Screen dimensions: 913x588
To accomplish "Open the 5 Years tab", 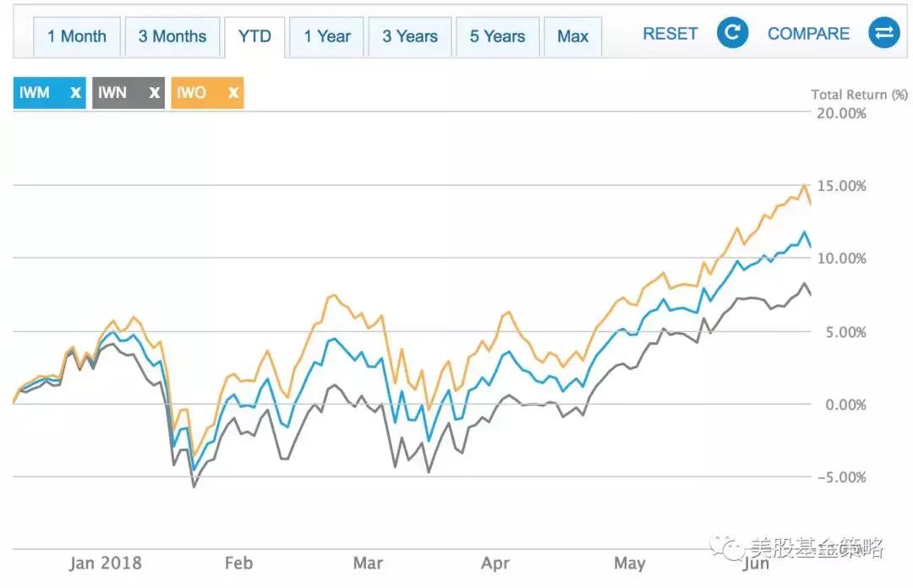I will tap(497, 36).
